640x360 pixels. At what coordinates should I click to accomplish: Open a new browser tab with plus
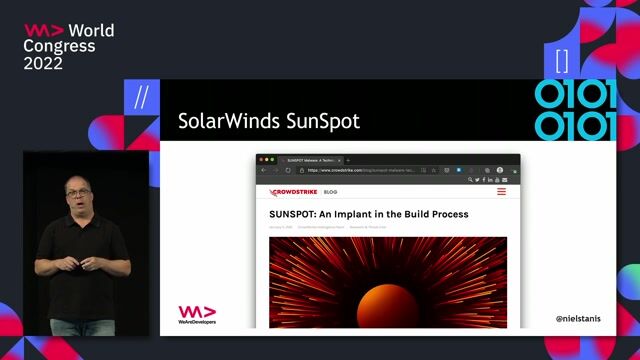tap(348, 160)
